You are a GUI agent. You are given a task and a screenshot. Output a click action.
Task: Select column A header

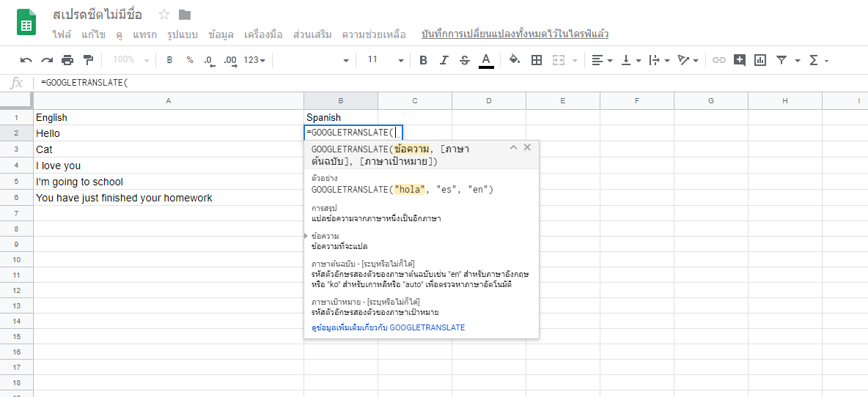[169, 100]
